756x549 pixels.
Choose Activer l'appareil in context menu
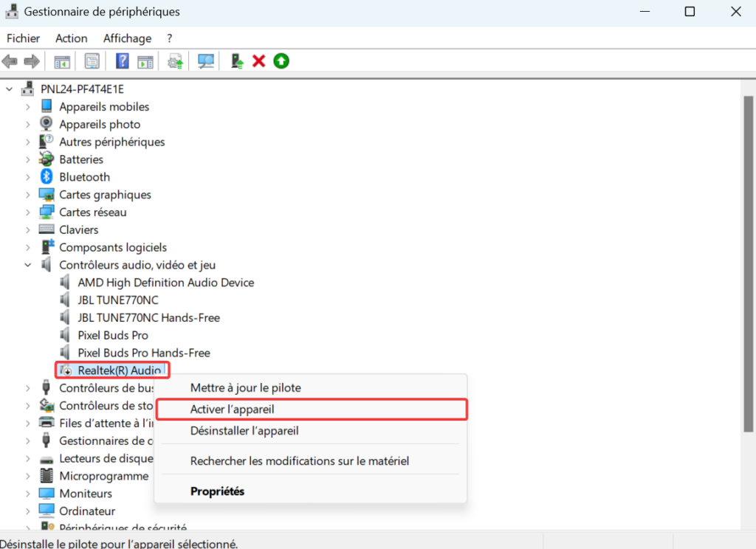coord(232,409)
